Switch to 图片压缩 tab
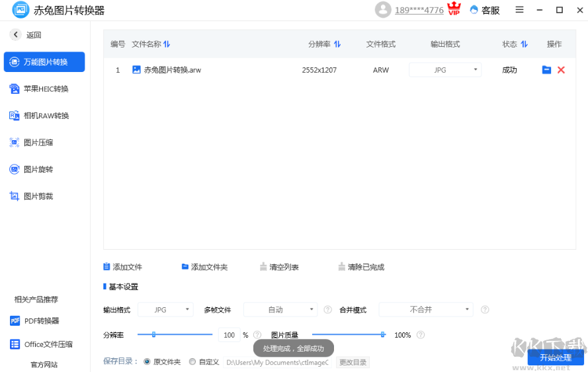This screenshot has width=588, height=372. (38, 143)
